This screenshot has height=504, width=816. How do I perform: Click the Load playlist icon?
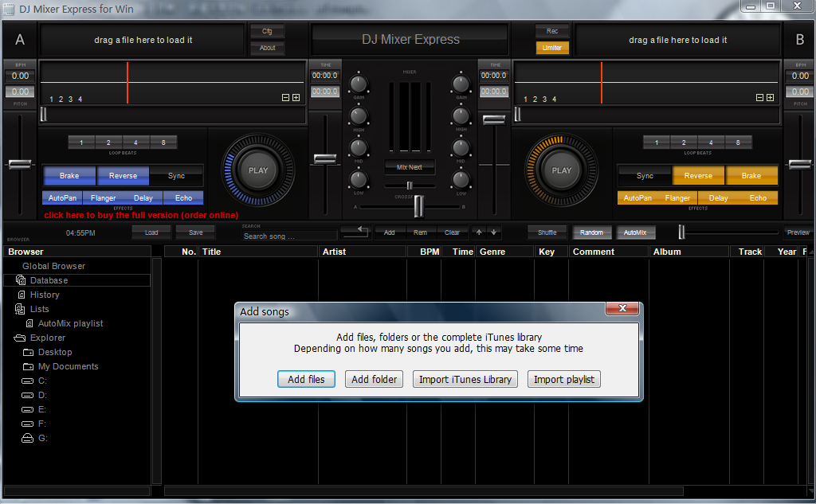point(151,232)
